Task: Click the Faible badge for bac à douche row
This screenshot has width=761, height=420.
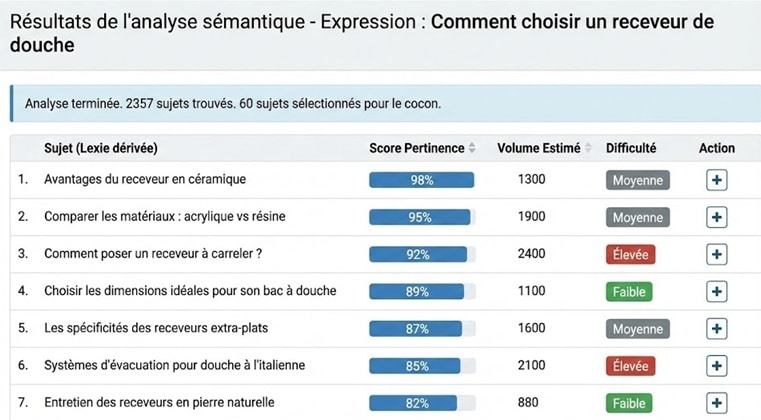Action: pos(630,291)
